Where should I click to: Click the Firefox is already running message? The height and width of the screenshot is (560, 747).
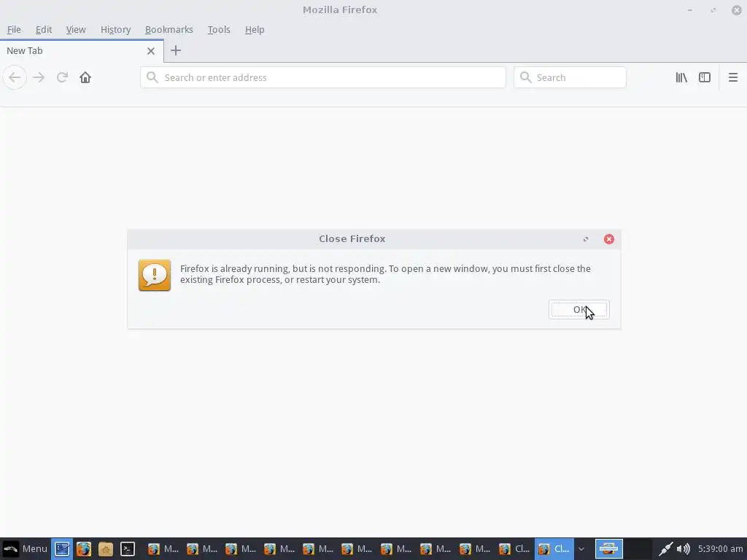385,274
